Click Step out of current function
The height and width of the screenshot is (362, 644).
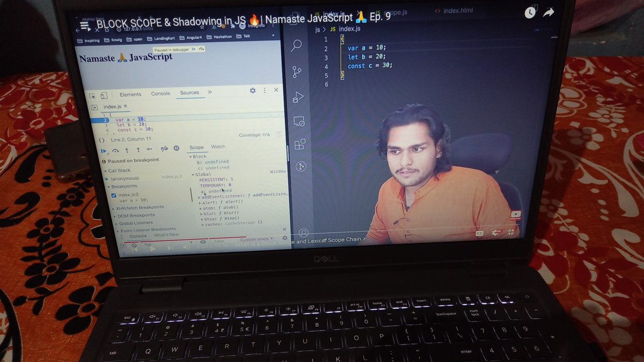coord(138,150)
